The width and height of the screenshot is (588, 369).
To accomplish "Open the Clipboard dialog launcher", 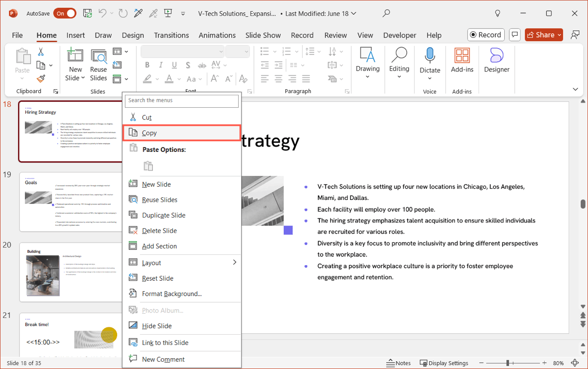I will click(x=56, y=91).
